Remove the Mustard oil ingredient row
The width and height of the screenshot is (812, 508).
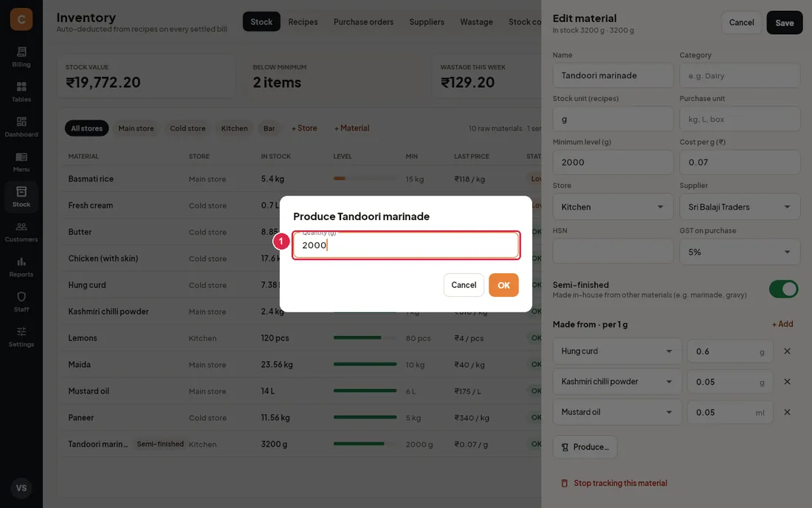[x=787, y=412]
